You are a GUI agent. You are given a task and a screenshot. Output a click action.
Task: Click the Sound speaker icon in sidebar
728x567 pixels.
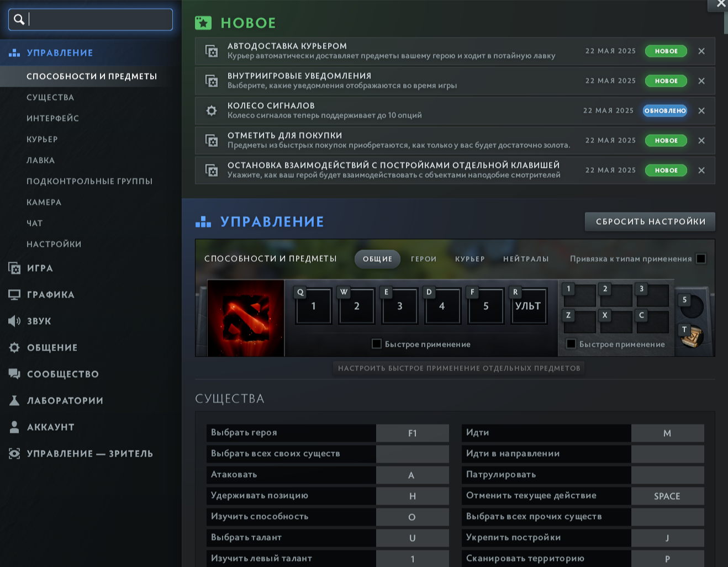tap(14, 321)
